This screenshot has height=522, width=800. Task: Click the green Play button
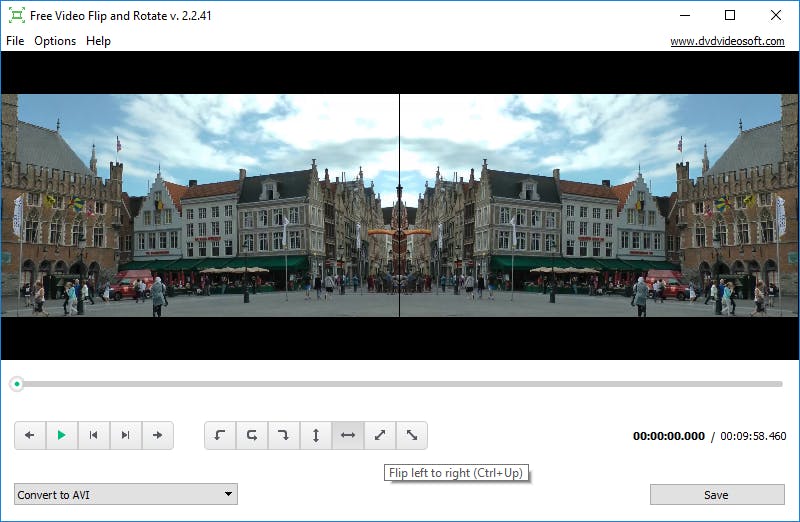click(x=62, y=435)
